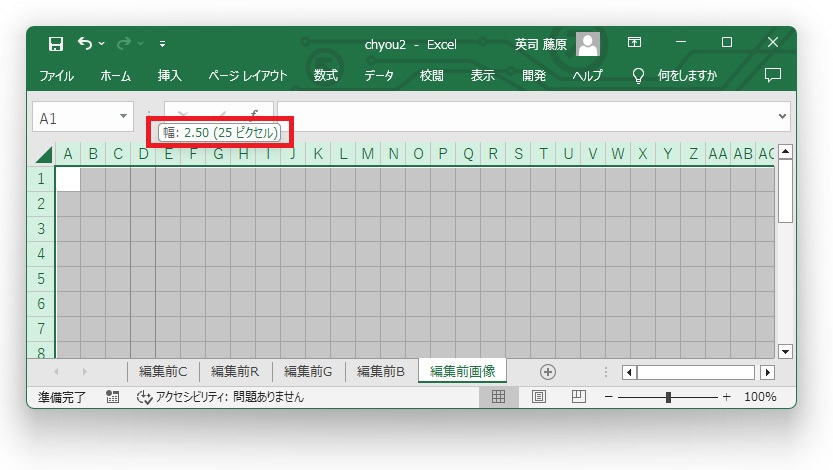Open the データ ribbon tab
This screenshot has height=470, width=833.
coord(379,75)
